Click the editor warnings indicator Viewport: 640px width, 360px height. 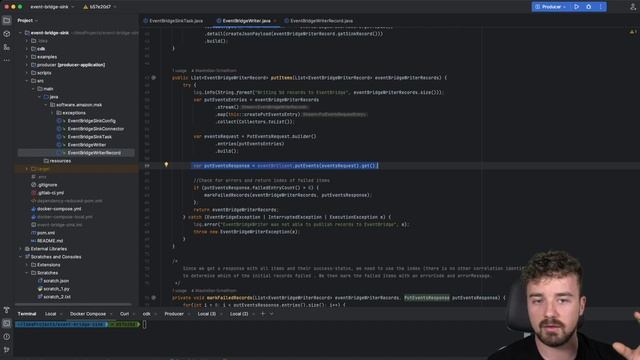coord(633,32)
